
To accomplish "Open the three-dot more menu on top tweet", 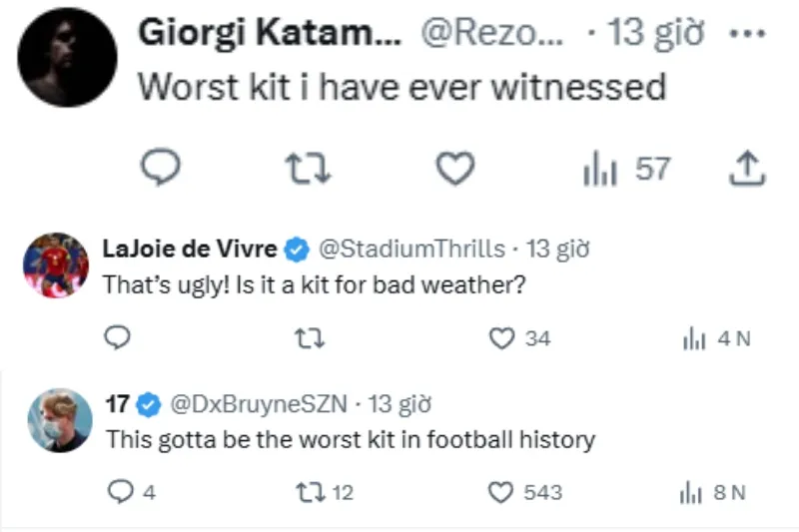I will click(x=747, y=34).
